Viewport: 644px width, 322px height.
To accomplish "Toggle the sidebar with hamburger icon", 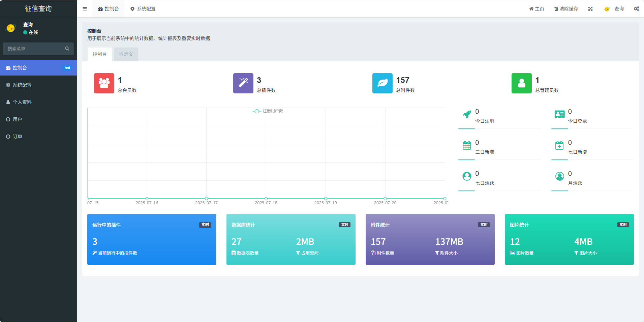I will [85, 9].
